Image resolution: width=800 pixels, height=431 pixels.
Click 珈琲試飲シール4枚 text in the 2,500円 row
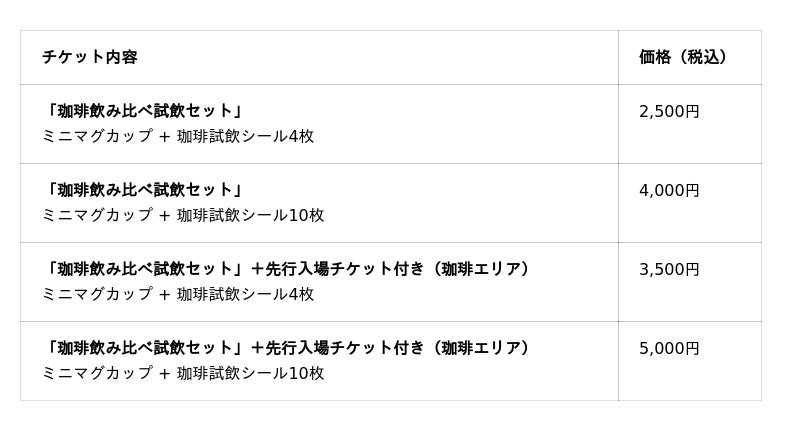[245, 136]
